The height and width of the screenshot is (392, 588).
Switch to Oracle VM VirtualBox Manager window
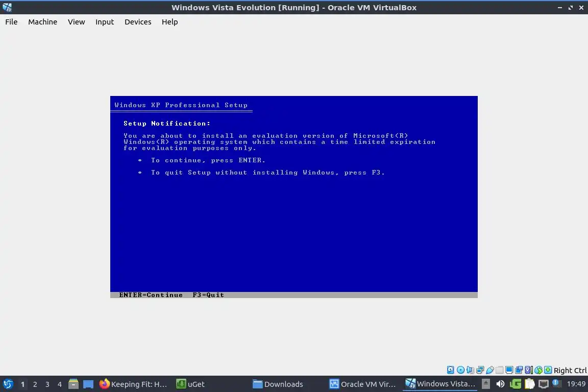(x=362, y=384)
